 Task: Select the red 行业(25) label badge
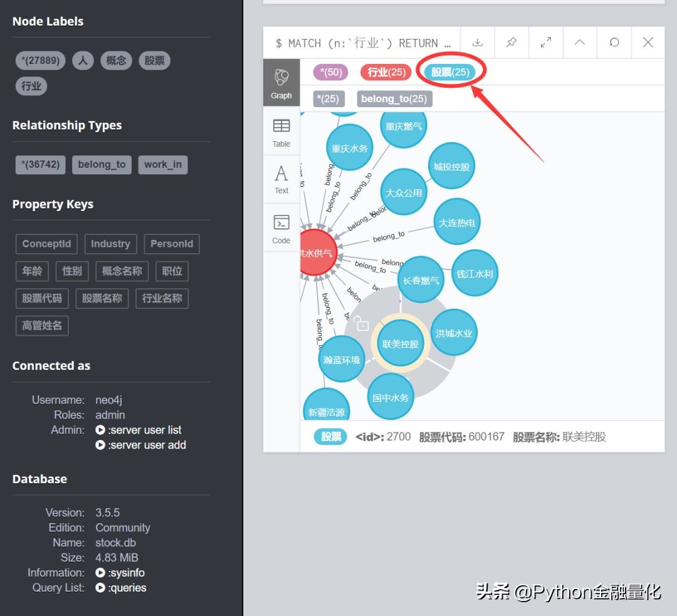[x=386, y=72]
